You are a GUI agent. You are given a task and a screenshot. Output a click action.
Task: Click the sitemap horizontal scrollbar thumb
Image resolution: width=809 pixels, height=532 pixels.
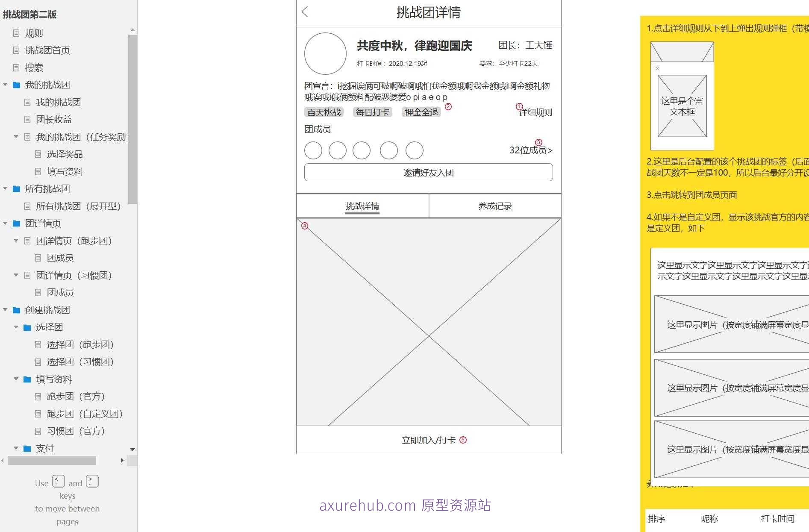point(52,460)
